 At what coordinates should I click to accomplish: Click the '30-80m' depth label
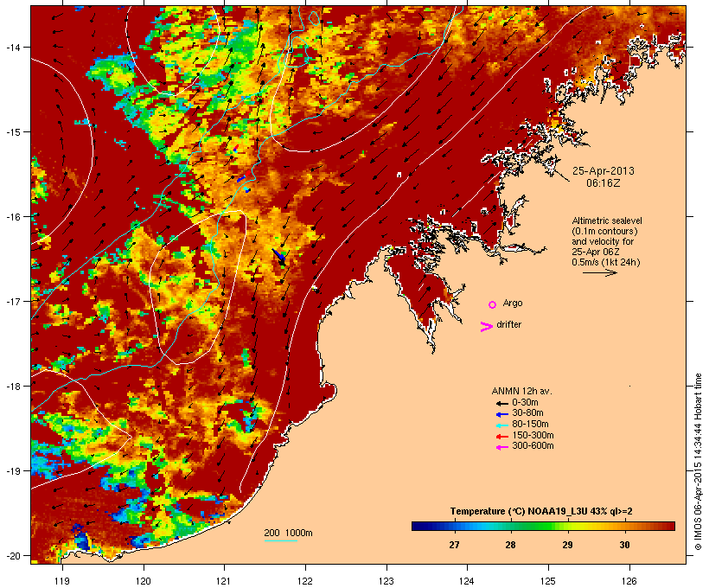(527, 413)
